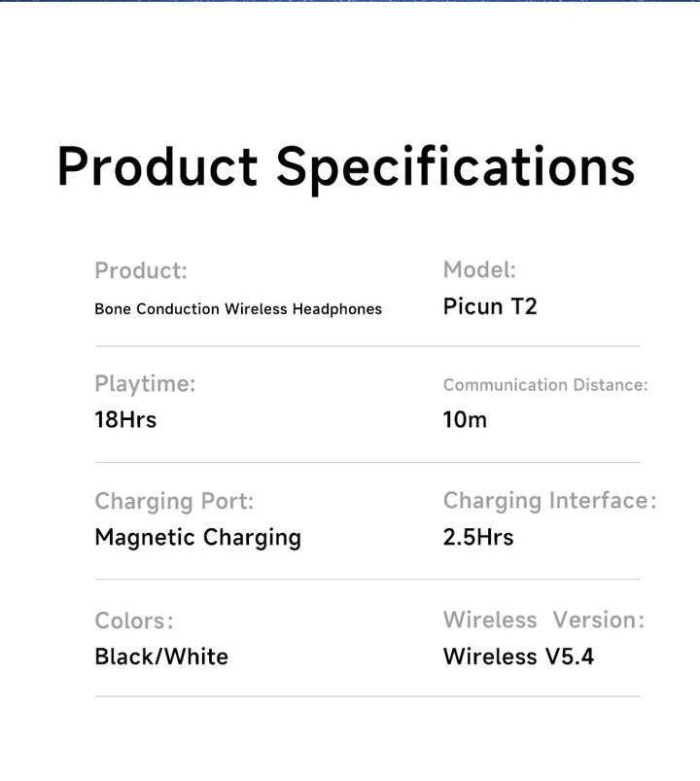Select the gray "Product:" field label

(141, 270)
